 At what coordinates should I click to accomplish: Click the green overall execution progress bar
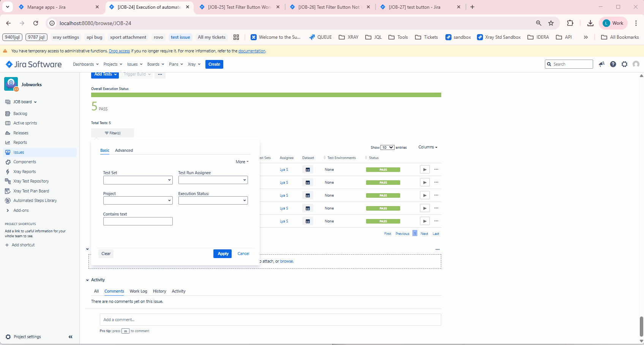coord(266,95)
